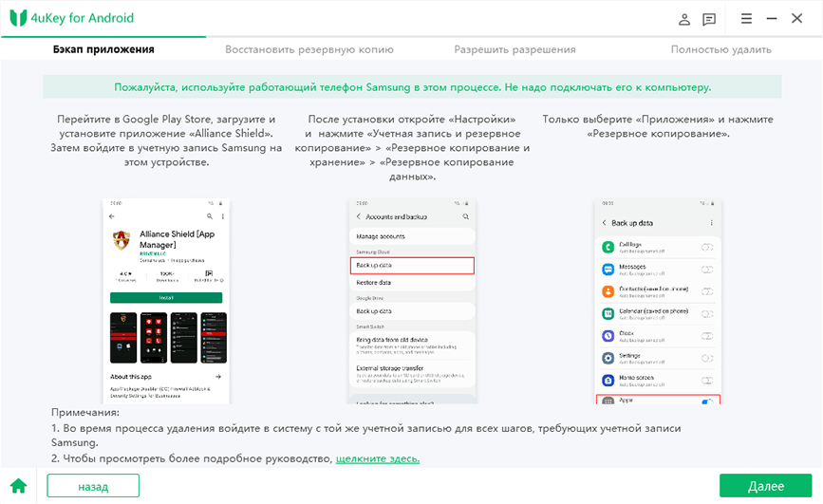Select the Полностью удалить tab
Viewport: 823px width, 504px height.
[x=720, y=49]
